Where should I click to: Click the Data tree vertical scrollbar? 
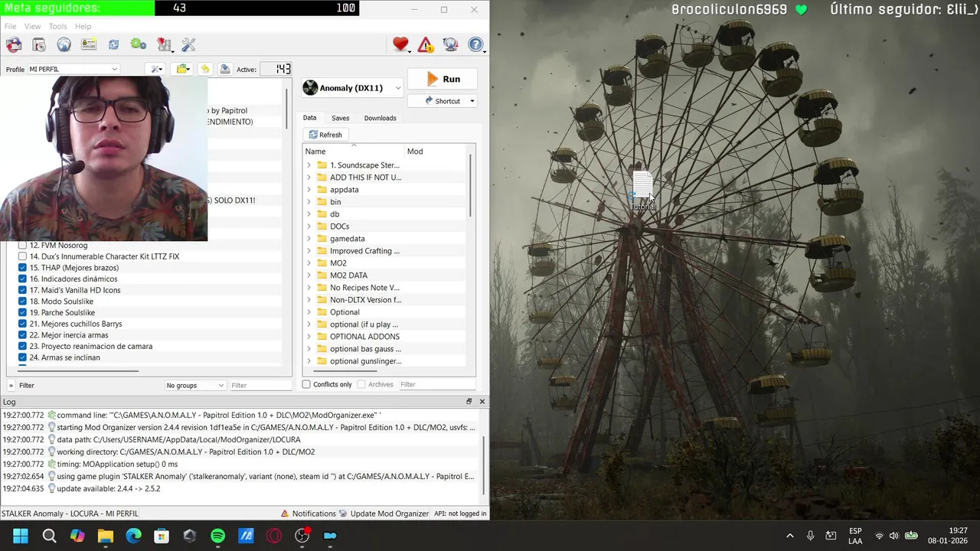click(471, 184)
